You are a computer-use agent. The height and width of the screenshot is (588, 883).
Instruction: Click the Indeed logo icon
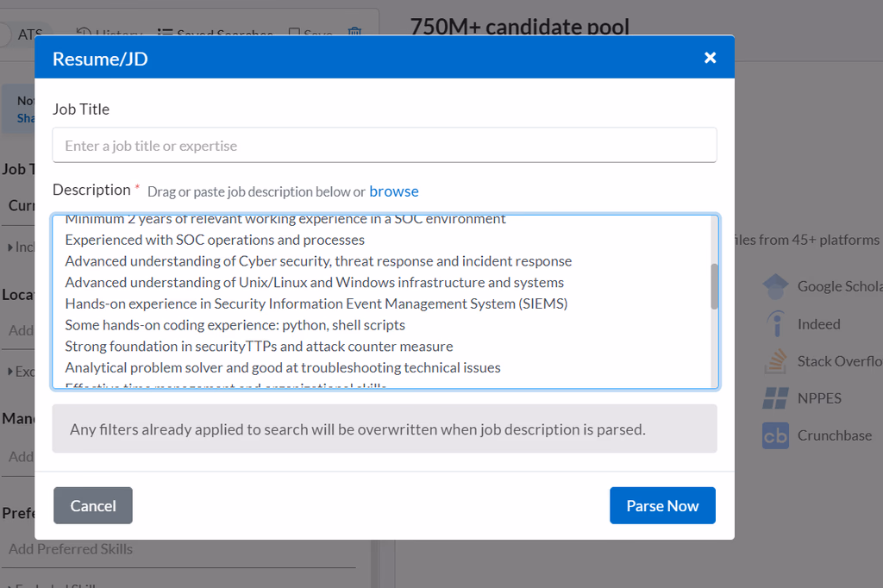point(776,324)
